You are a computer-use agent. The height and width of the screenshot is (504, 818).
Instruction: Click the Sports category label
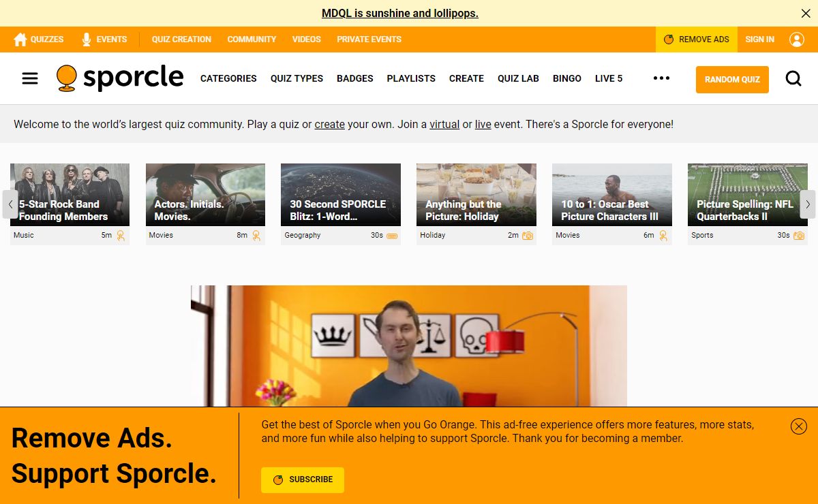[702, 236]
